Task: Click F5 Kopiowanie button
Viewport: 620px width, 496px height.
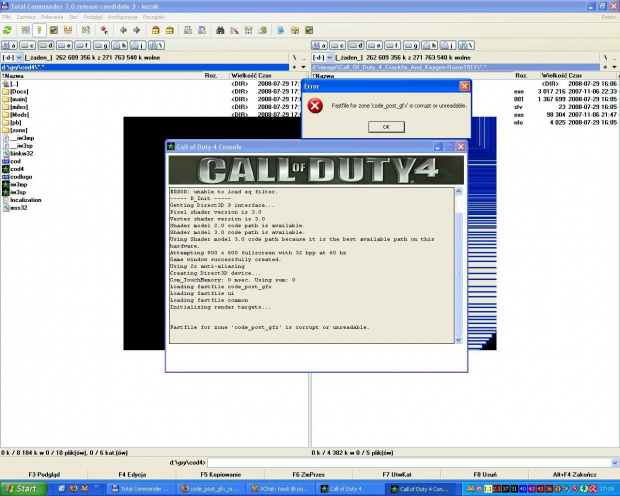Action: click(220, 475)
